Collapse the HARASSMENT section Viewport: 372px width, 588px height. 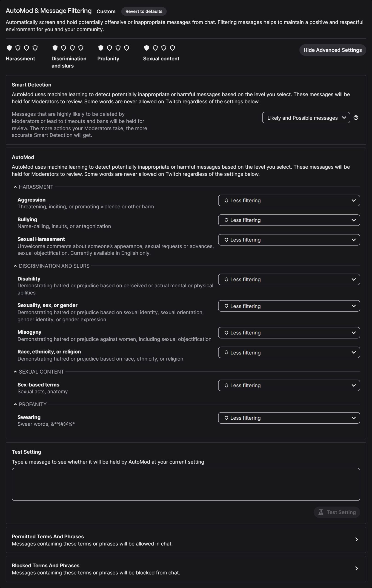click(15, 187)
